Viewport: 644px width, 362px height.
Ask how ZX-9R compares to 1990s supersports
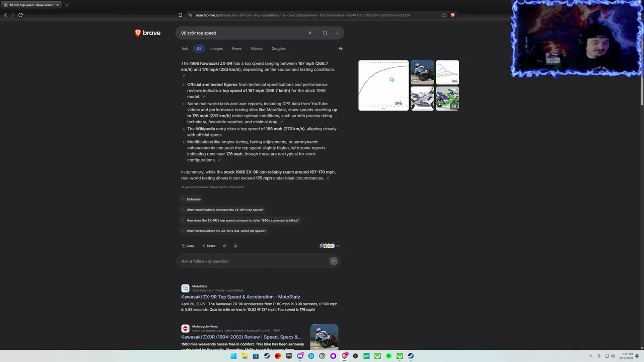point(240,220)
